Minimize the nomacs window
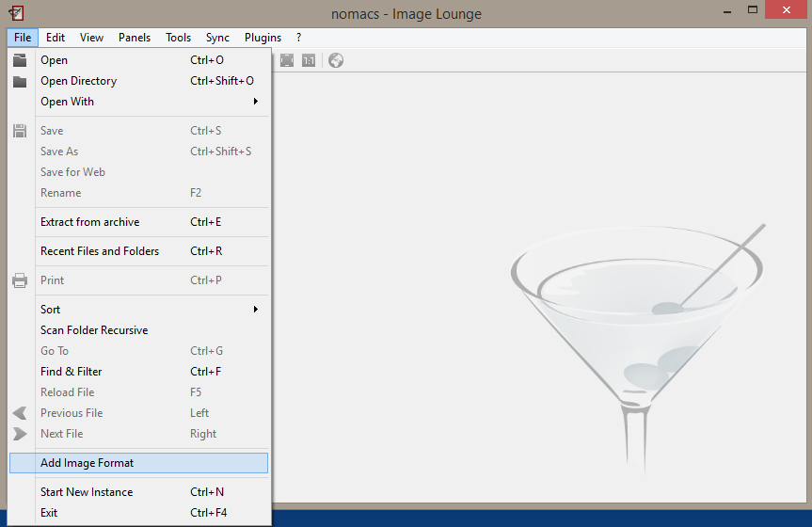The image size is (812, 527). click(727, 10)
